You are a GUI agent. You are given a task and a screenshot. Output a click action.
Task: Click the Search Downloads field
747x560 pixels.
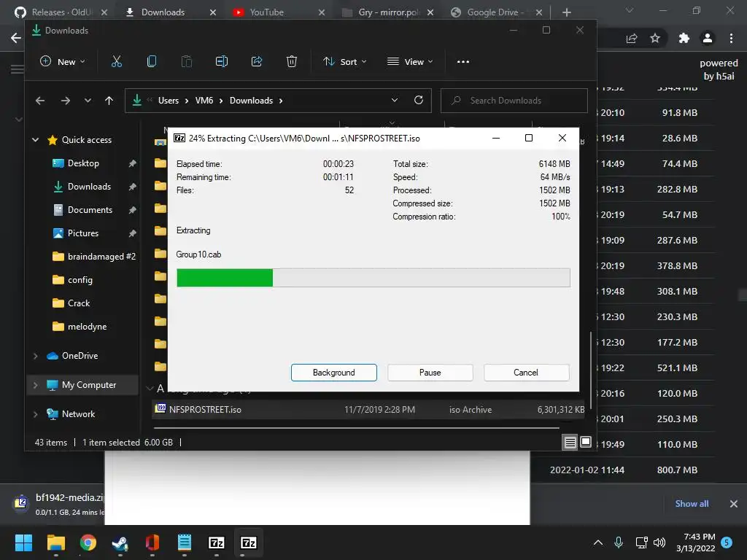[514, 101]
